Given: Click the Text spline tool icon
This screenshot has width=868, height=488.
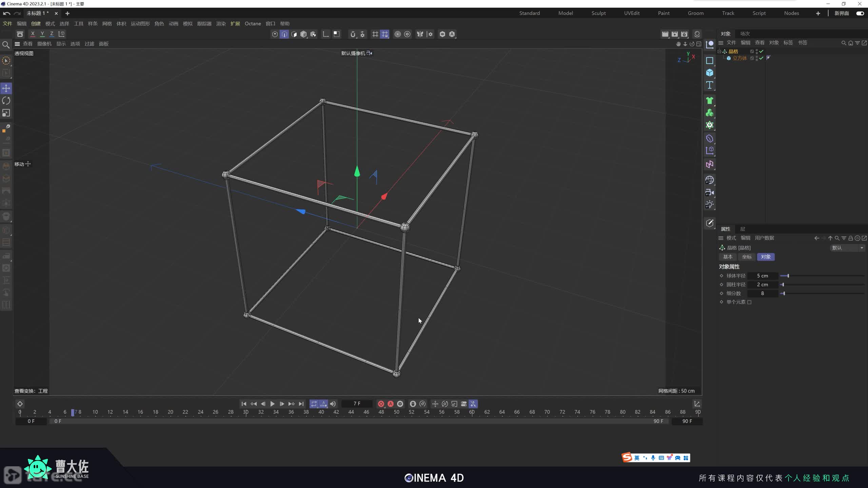Looking at the screenshot, I should [x=709, y=85].
